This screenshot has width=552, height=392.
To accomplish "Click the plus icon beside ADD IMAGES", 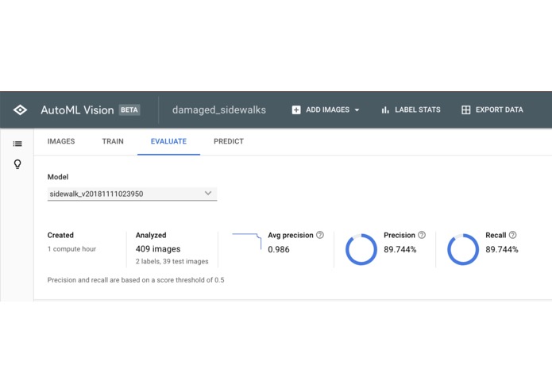I will (296, 110).
